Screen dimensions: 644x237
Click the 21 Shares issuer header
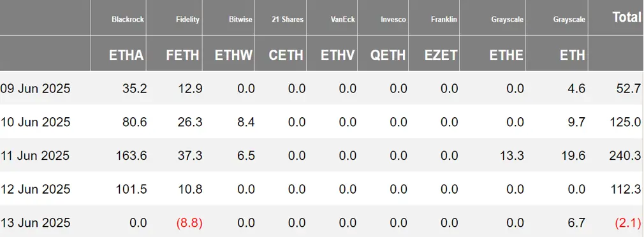[288, 19]
